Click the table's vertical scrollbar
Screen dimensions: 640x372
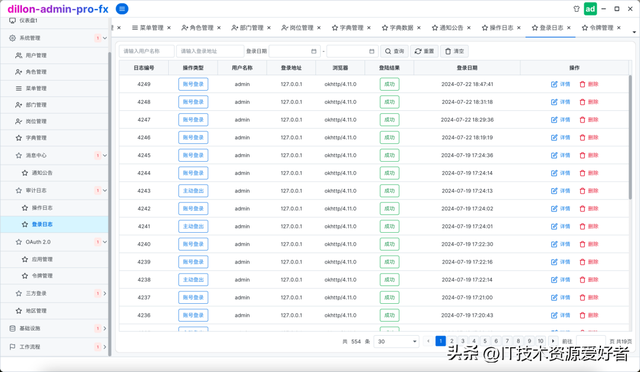coord(631,136)
